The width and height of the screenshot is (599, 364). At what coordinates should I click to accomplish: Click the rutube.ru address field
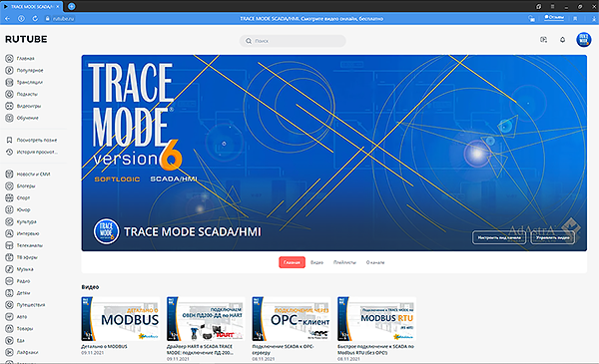[63, 18]
